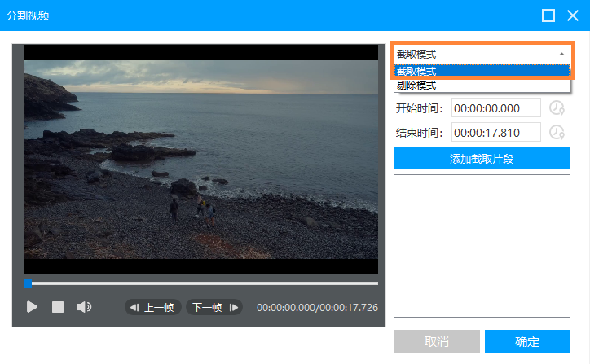Click into the 开始时间 input field
The image size is (590, 364).
tap(496, 108)
